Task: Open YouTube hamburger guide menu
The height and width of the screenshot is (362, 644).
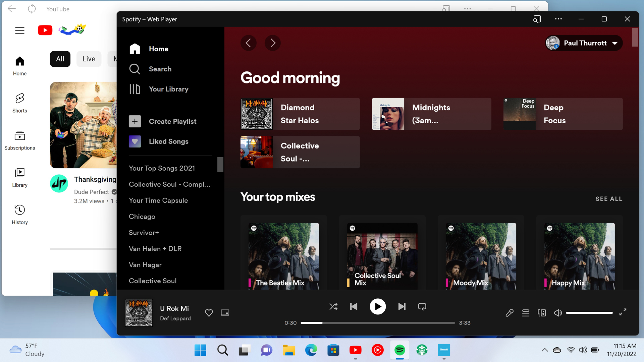Action: [x=20, y=31]
